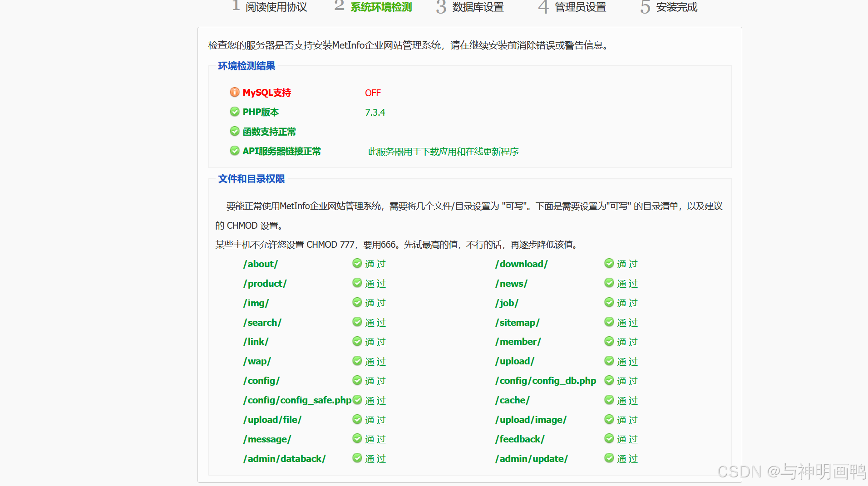The image size is (868, 486).
Task: Click the /sitemap/ directory name
Action: click(518, 323)
